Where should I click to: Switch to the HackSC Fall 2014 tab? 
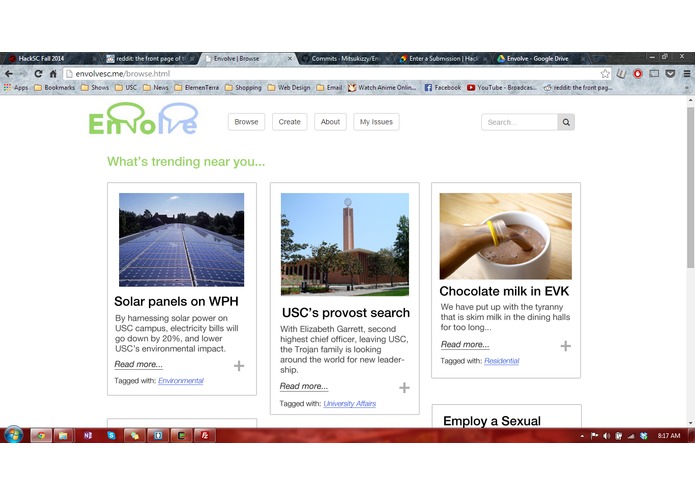[x=51, y=58]
